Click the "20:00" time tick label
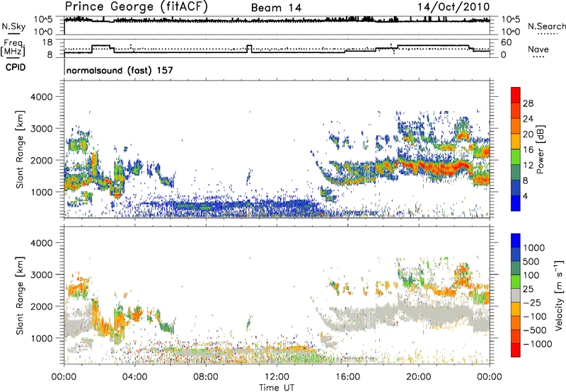566x392 pixels. pos(419,377)
